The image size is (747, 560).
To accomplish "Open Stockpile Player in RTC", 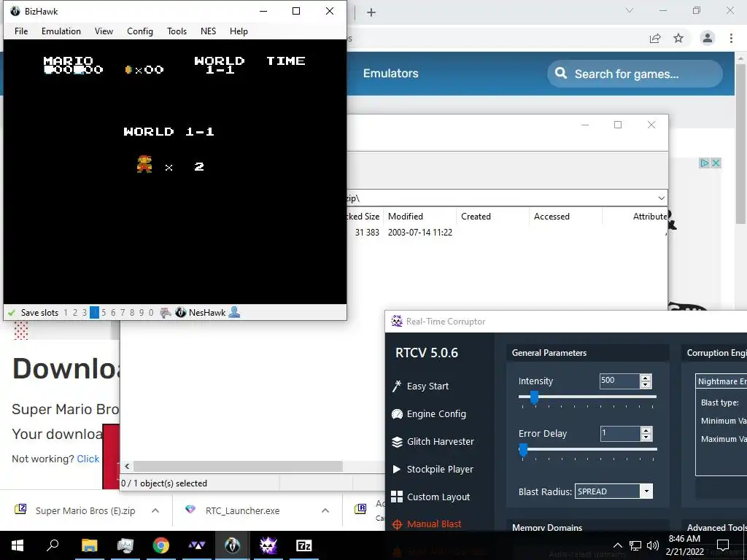I will 440,469.
